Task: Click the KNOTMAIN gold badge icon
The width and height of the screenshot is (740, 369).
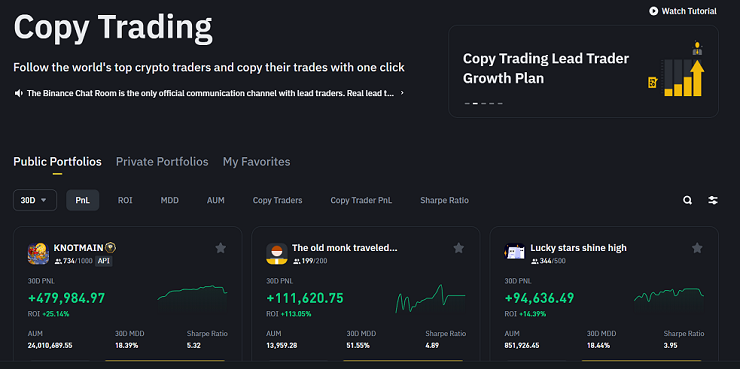Action: [x=110, y=247]
